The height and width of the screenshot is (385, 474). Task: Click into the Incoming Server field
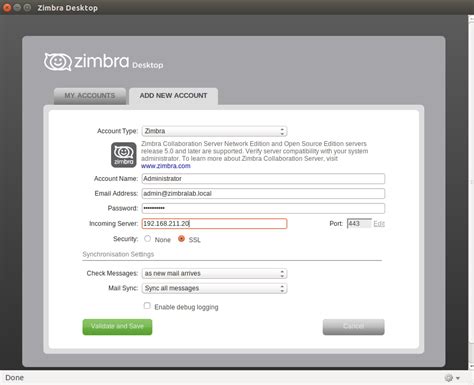click(214, 224)
